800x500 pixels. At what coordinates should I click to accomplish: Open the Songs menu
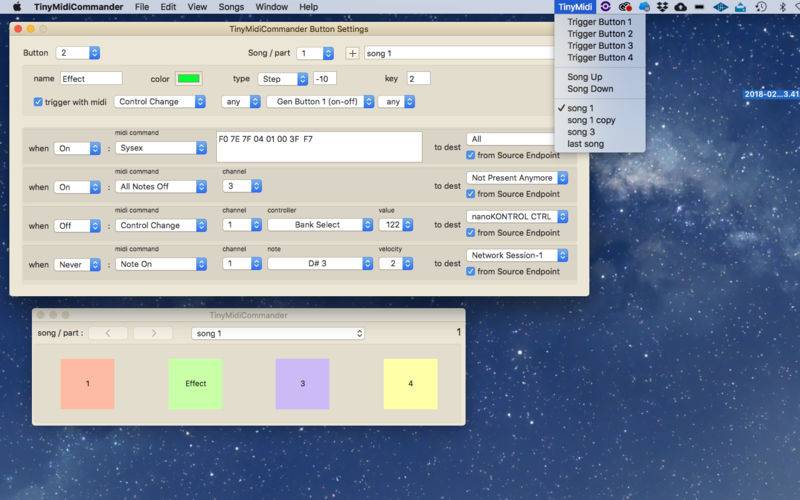(x=231, y=7)
